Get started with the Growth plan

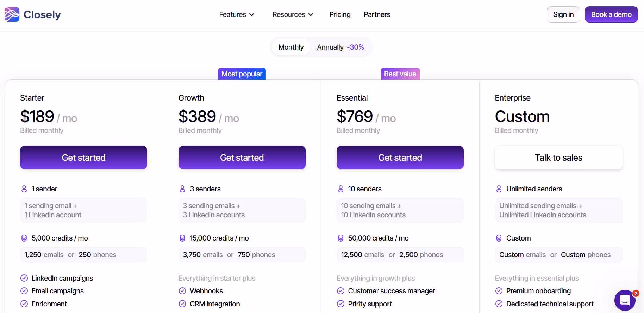click(x=242, y=158)
